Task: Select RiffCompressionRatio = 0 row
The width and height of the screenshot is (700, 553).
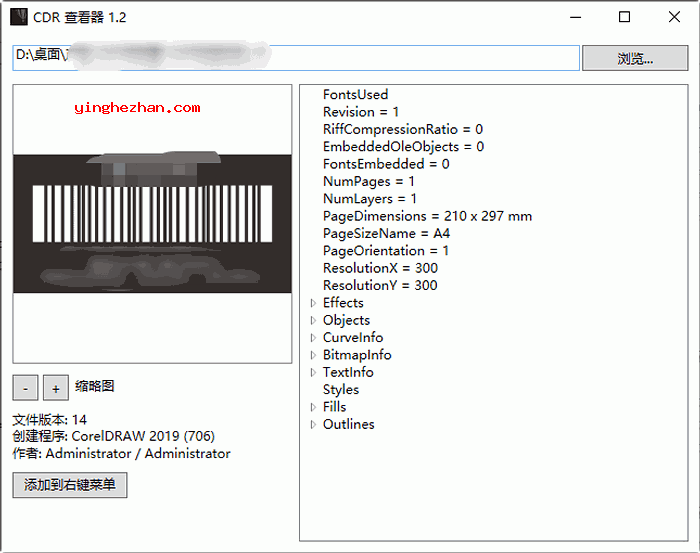Action: click(x=403, y=129)
